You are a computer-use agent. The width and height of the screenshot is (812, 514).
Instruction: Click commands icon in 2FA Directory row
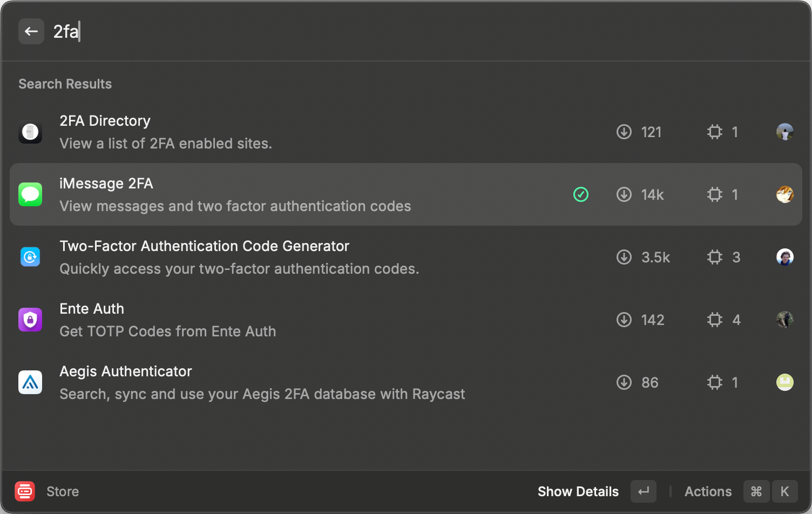click(x=715, y=132)
